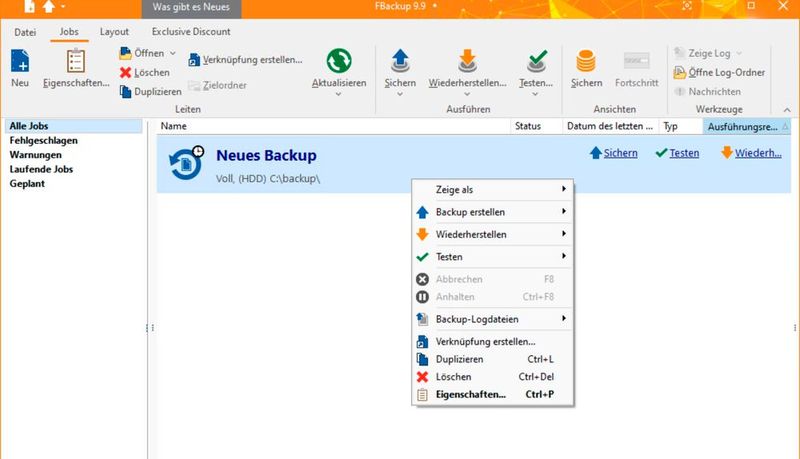Expand Wiederherstellen submenu in context menu
Screen dimensions: 800x459
click(493, 235)
